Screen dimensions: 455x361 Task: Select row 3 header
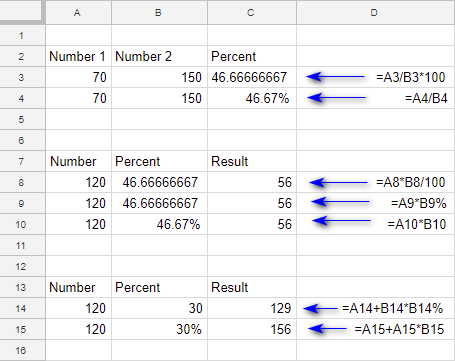[x=22, y=77]
